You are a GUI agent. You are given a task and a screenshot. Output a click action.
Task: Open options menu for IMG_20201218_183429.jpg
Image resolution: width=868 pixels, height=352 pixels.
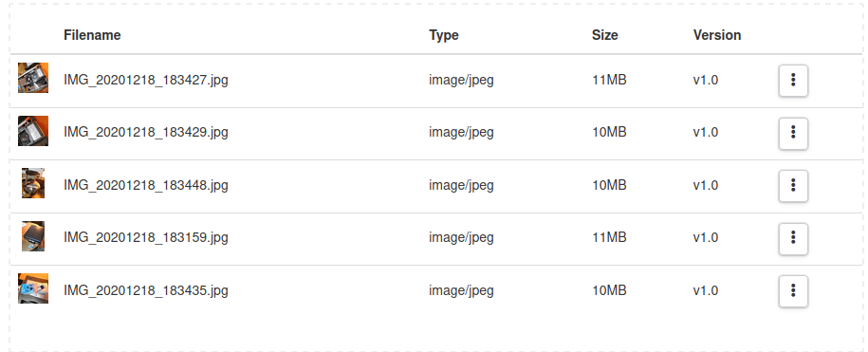click(x=793, y=133)
